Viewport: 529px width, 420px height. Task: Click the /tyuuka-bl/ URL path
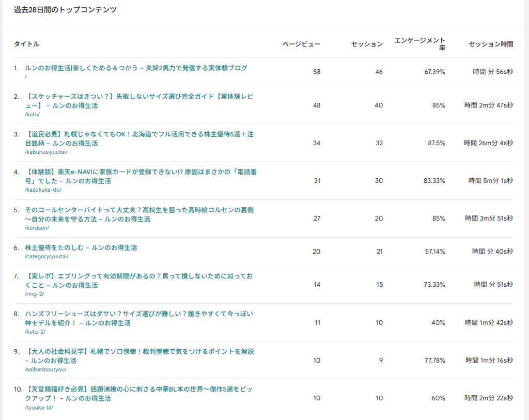(x=39, y=407)
